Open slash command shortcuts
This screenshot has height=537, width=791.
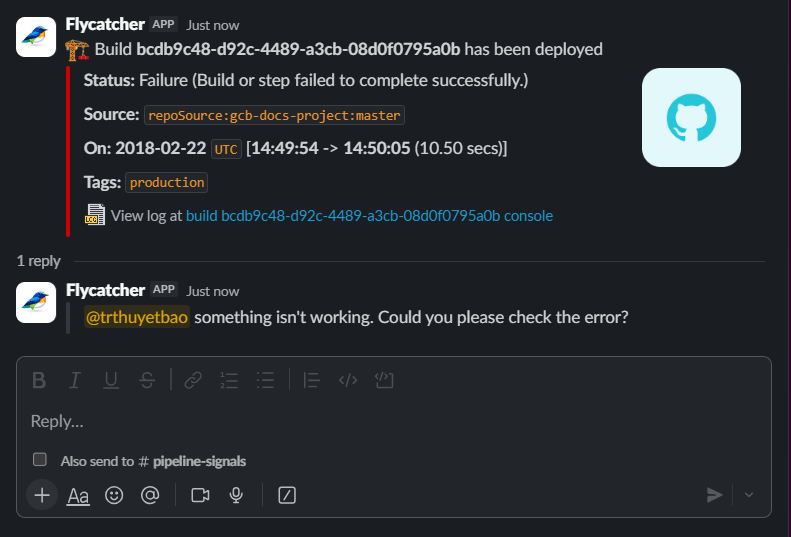pos(287,495)
